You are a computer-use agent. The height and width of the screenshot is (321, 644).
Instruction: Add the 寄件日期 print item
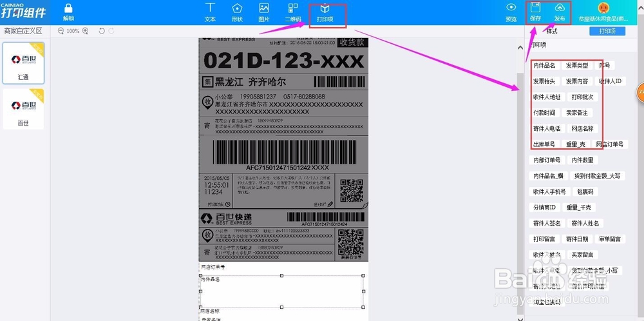coord(577,238)
